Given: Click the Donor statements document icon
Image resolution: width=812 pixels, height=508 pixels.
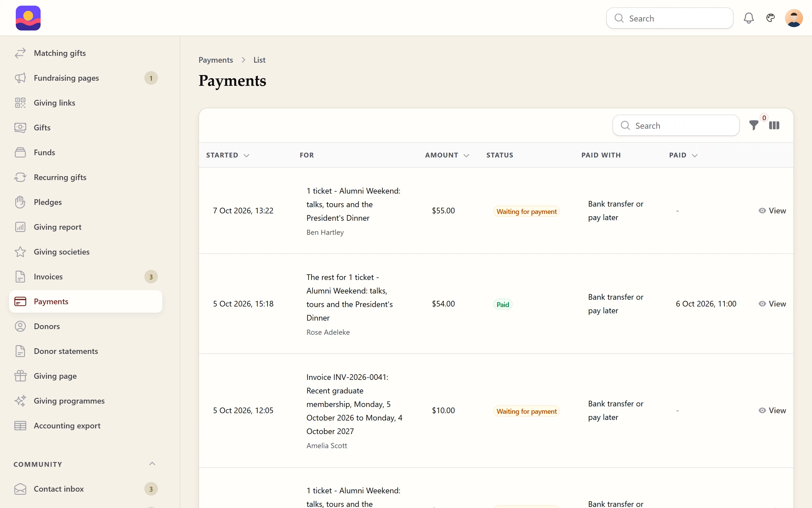Looking at the screenshot, I should (x=20, y=351).
